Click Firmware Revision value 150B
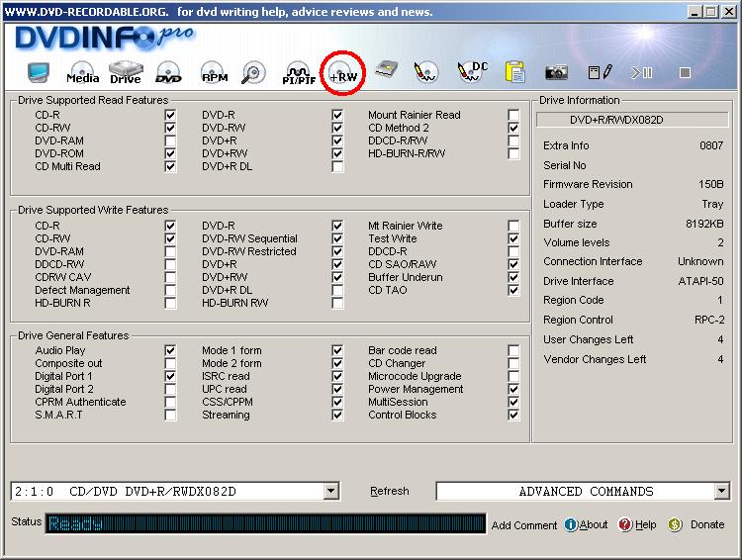 pos(710,185)
